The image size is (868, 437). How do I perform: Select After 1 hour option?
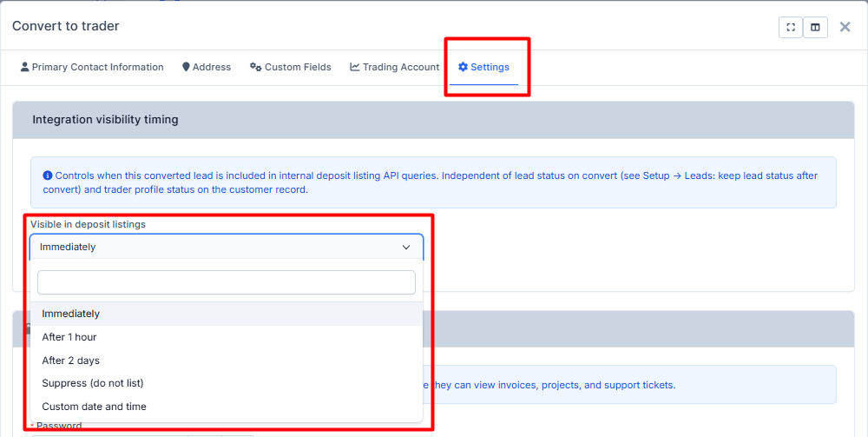tap(69, 337)
